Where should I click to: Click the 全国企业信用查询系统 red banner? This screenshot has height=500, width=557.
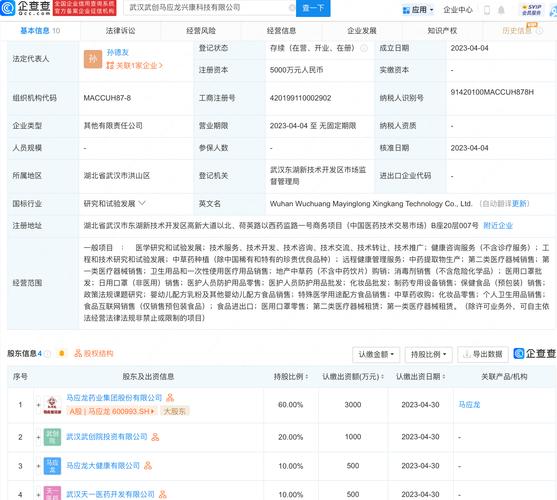coord(85,8)
